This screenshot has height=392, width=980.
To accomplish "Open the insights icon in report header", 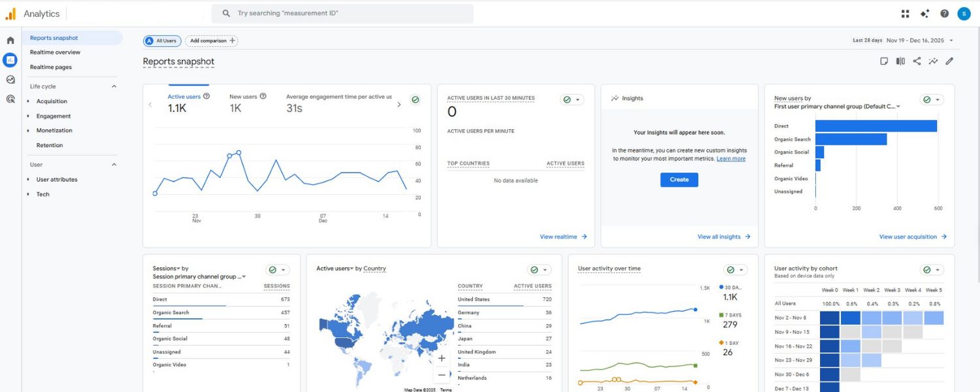I will point(933,60).
